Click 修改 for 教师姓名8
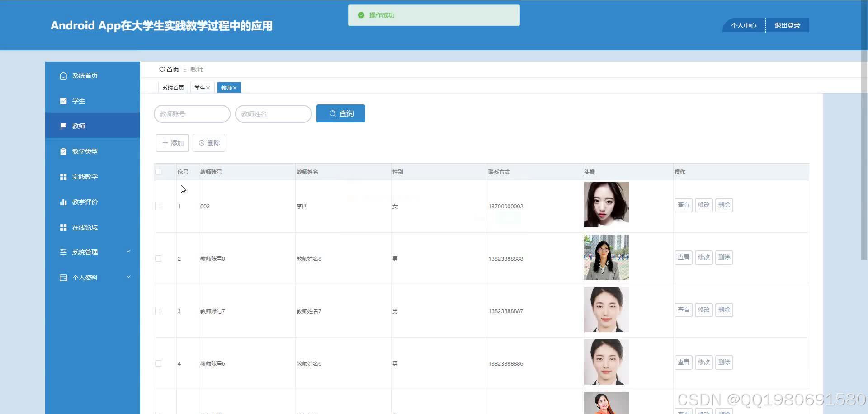The width and height of the screenshot is (868, 414). [704, 258]
